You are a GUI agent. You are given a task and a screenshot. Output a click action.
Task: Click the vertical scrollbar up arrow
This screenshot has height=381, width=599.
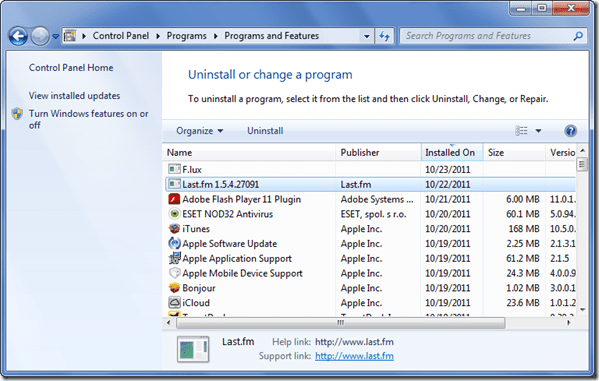tap(582, 151)
